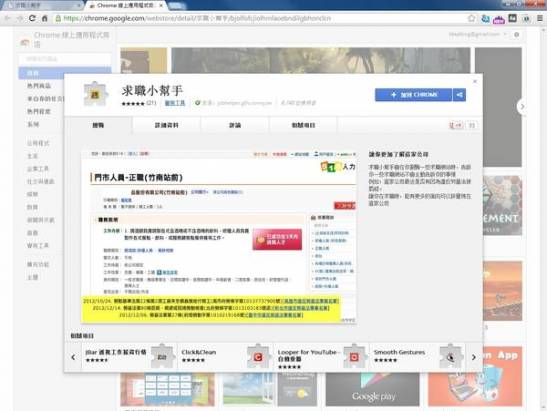Click the Looper for YouTube icon
The width and height of the screenshot is (547, 411).
(x=354, y=356)
